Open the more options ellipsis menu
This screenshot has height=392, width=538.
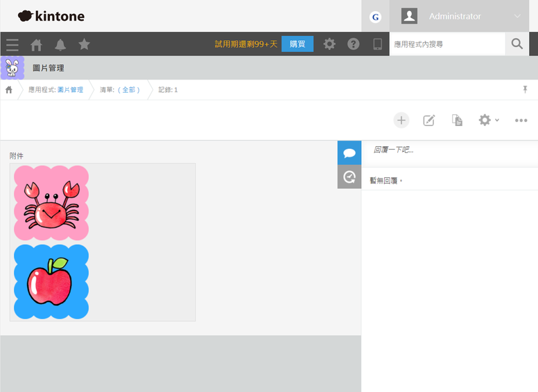[x=521, y=120]
